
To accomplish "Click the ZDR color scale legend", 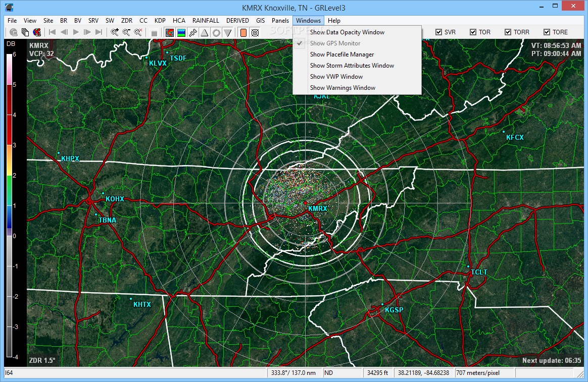I will point(10,205).
